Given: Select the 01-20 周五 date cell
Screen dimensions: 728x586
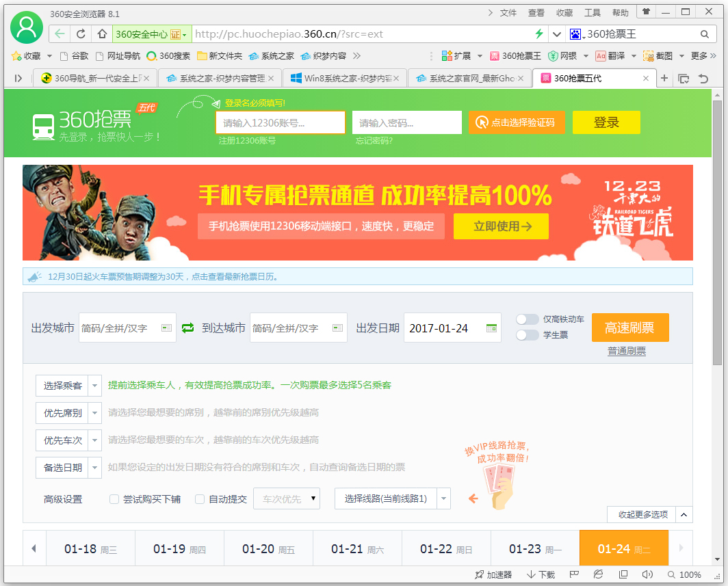Looking at the screenshot, I should click(x=268, y=549).
